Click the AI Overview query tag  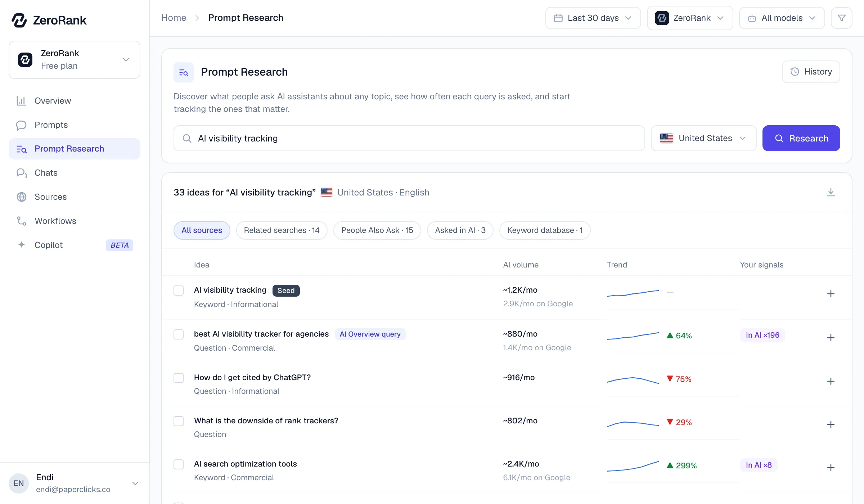pyautogui.click(x=370, y=334)
